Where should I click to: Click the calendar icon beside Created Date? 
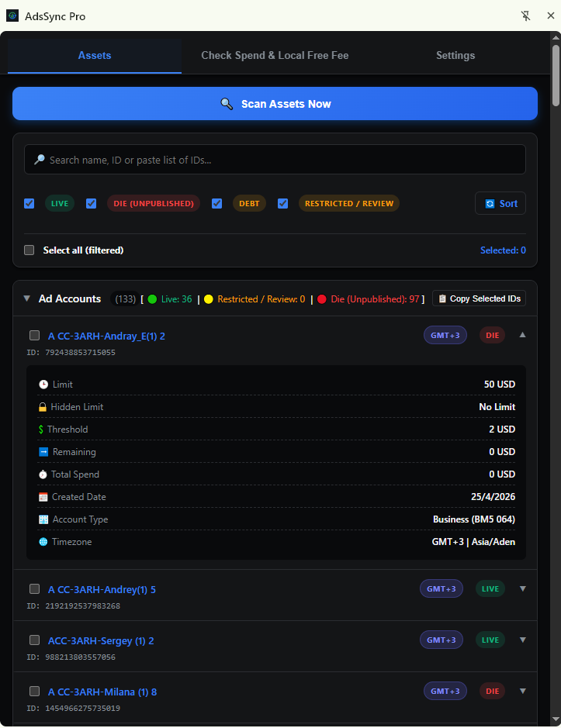point(43,497)
